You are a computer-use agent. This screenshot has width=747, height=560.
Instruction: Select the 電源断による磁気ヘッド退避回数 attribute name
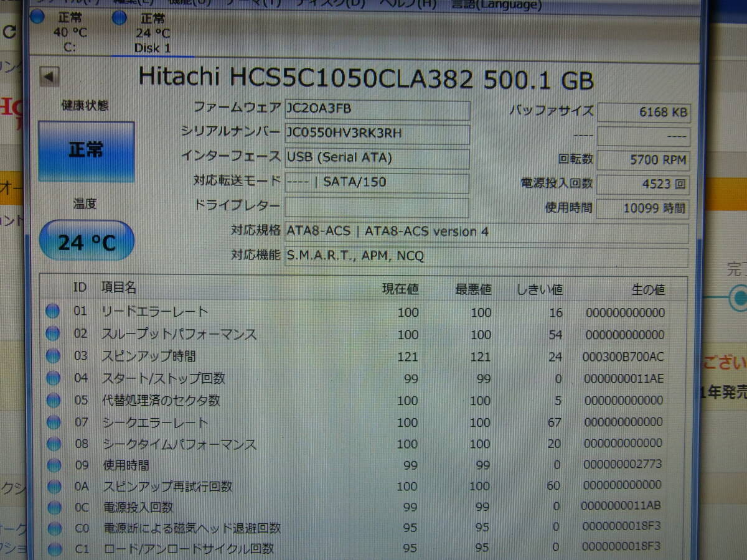(x=192, y=528)
